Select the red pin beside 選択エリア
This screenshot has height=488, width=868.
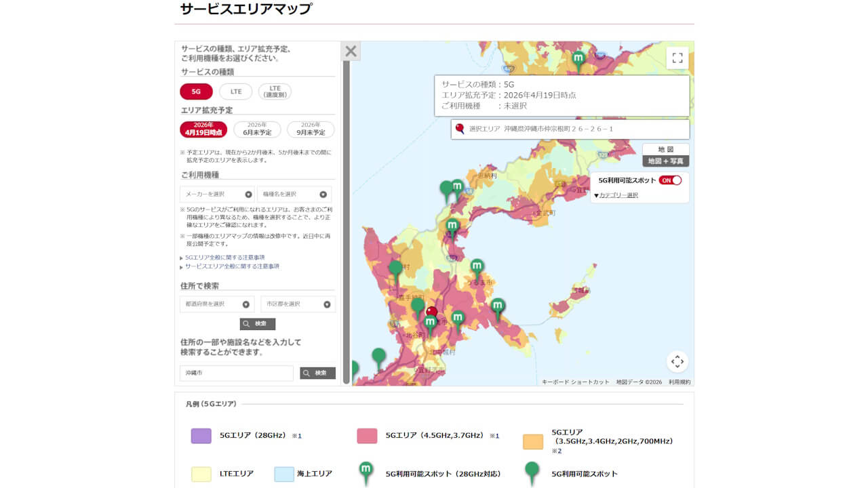[460, 128]
